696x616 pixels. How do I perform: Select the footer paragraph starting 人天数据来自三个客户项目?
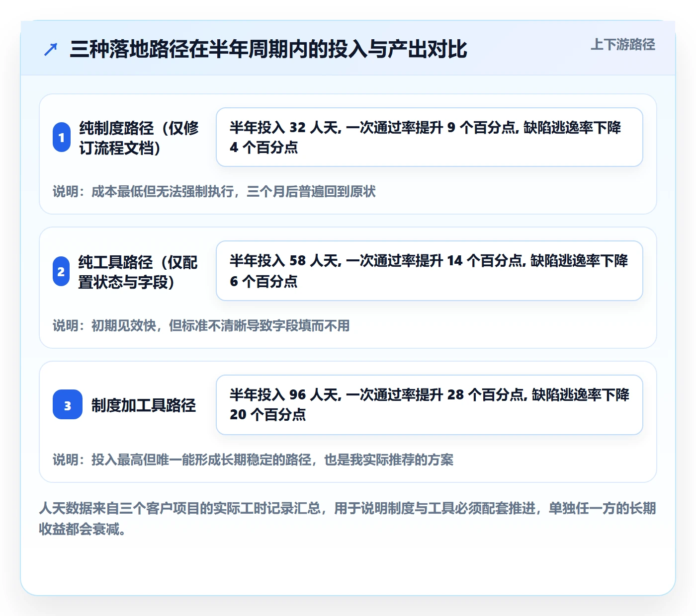pyautogui.click(x=348, y=519)
